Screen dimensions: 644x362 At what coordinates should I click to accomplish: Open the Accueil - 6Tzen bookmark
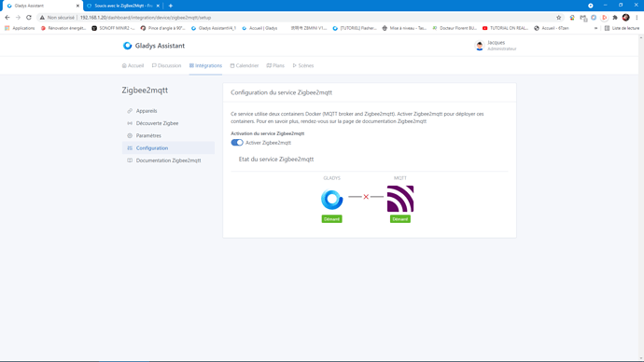pyautogui.click(x=552, y=28)
